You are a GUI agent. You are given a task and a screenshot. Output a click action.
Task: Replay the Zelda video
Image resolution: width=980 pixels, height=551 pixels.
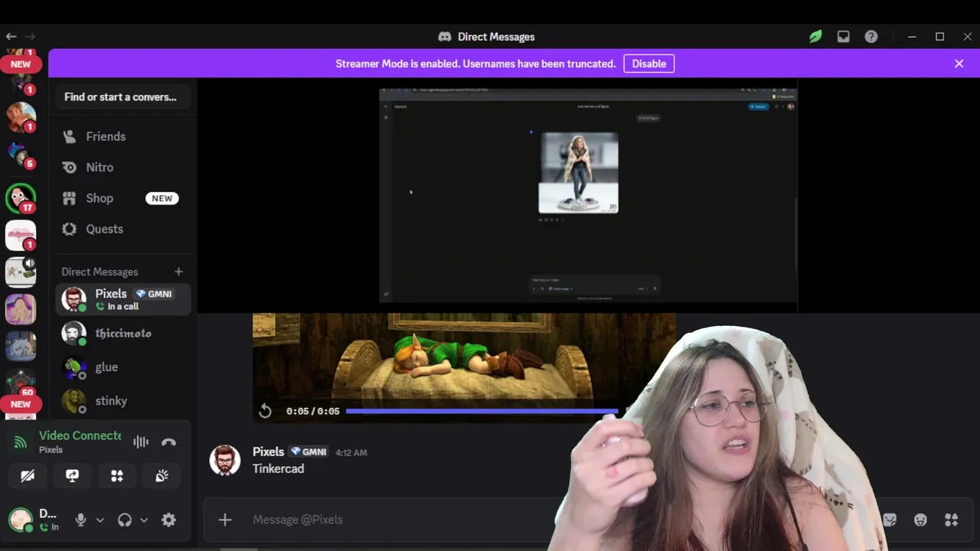265,411
